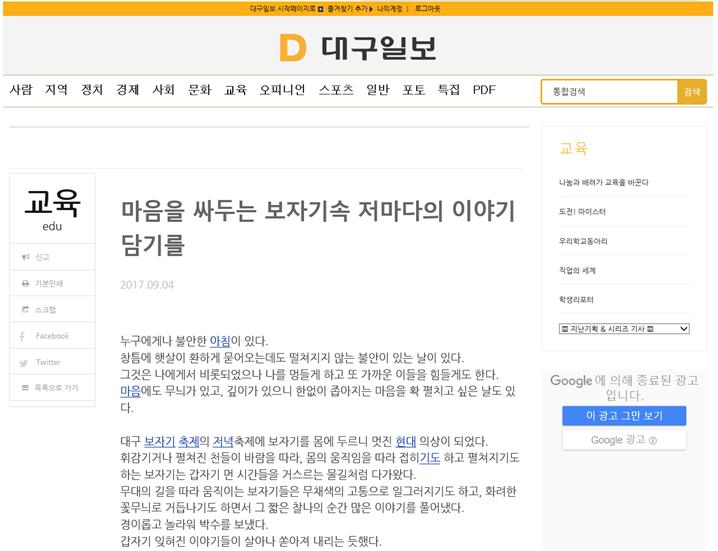Screen dimensions: 718x551
Task: Click the 대구일보 D logo
Action: (292, 47)
